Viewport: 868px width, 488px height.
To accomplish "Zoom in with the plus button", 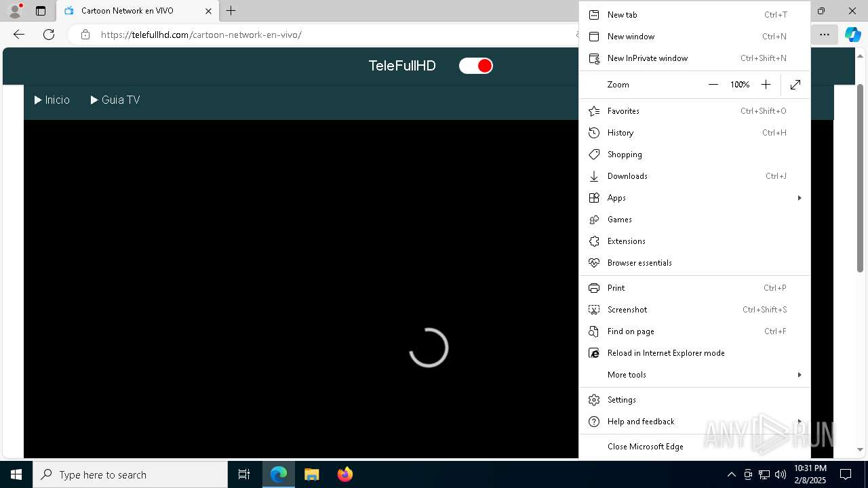I will coord(766,85).
